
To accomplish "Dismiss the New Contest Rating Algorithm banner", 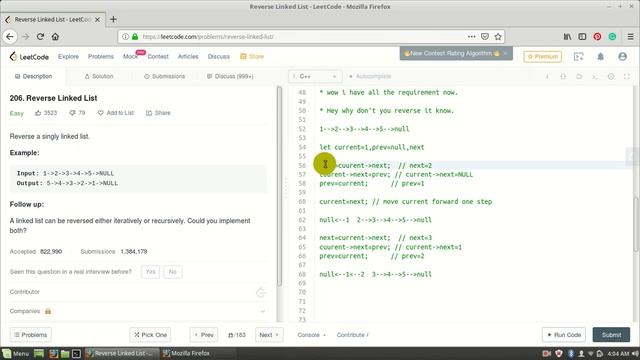I will [x=505, y=53].
